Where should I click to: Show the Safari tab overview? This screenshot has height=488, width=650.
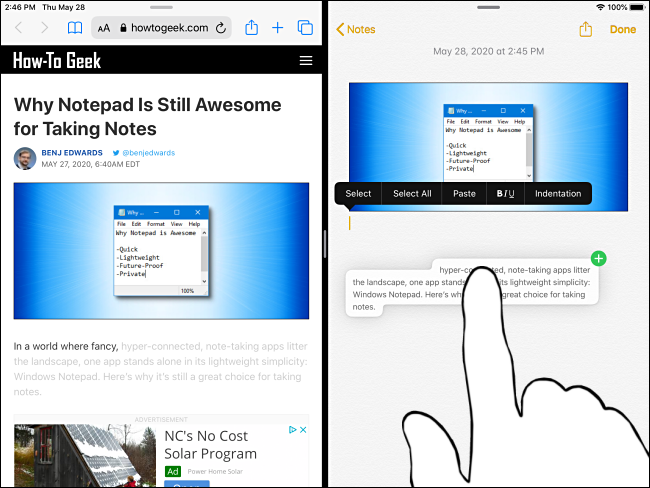click(x=305, y=28)
